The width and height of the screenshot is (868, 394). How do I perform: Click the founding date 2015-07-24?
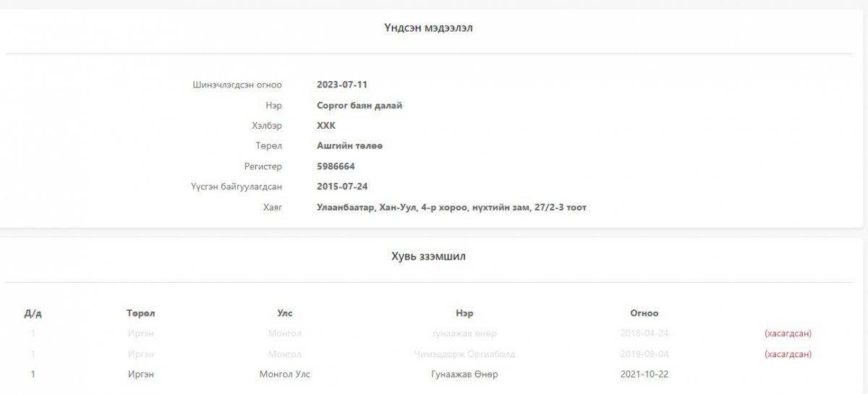coord(341,187)
